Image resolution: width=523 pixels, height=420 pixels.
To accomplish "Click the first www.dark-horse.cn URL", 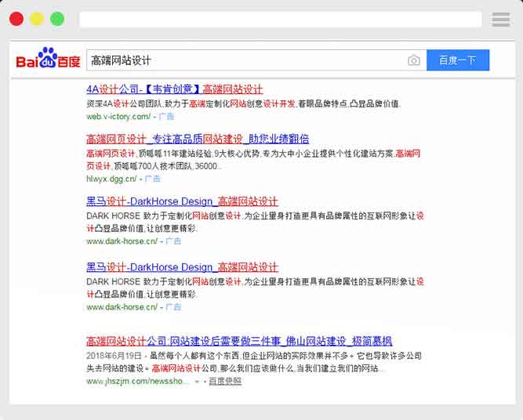I will point(122,241).
